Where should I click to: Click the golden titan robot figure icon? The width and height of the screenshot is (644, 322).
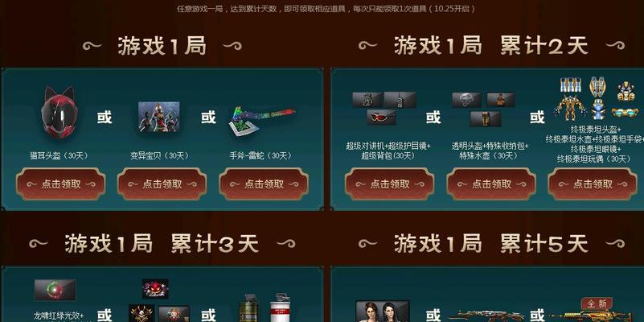(x=570, y=108)
